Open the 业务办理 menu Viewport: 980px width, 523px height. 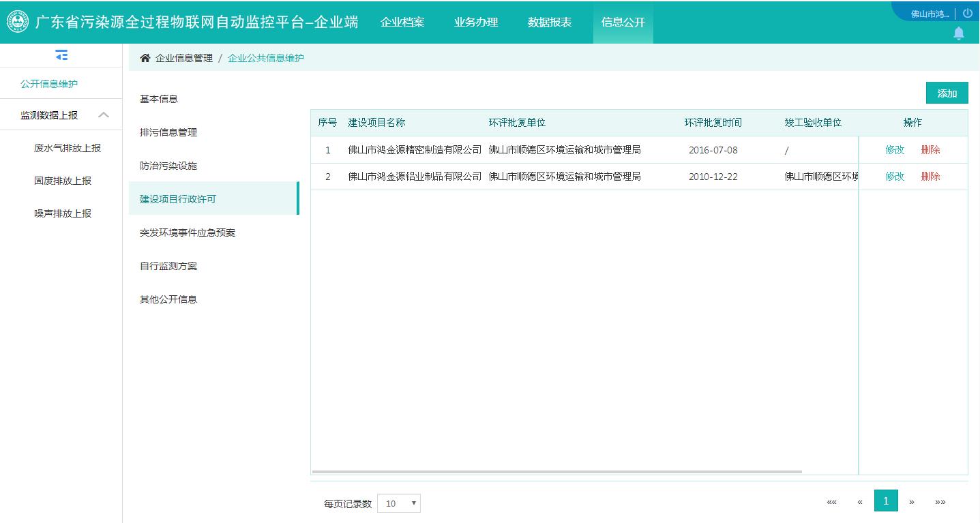tap(476, 23)
